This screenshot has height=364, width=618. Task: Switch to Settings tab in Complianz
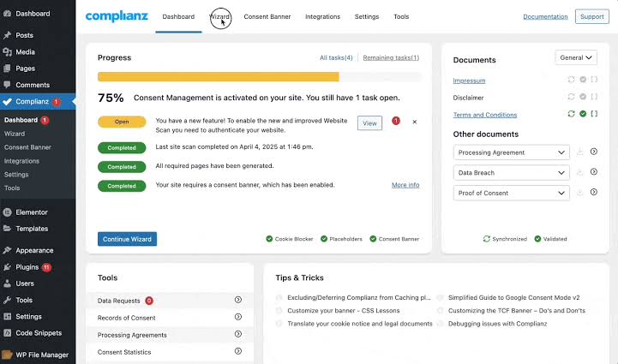[x=367, y=16]
